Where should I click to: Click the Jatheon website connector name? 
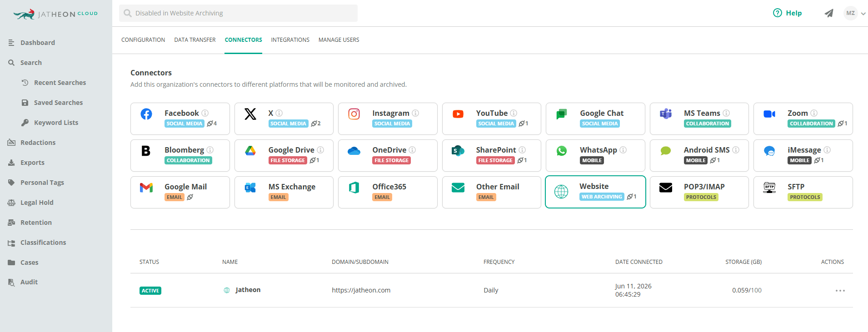coord(248,290)
